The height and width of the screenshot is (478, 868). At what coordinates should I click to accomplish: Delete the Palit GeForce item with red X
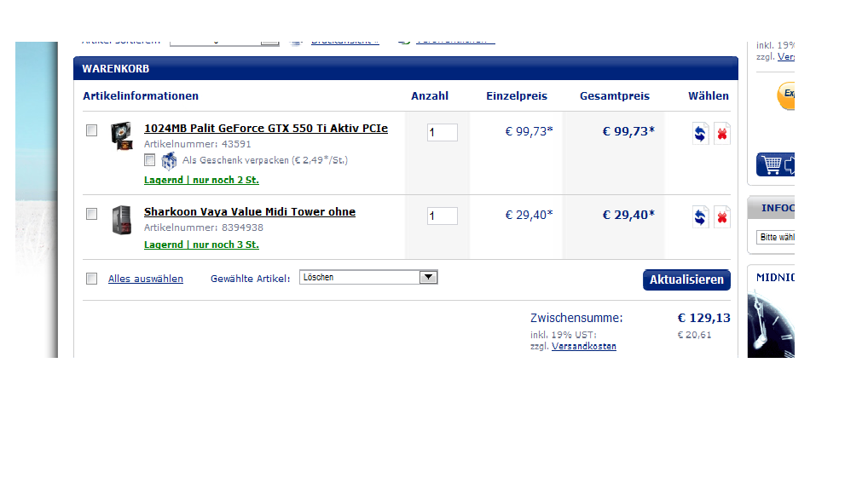click(722, 133)
